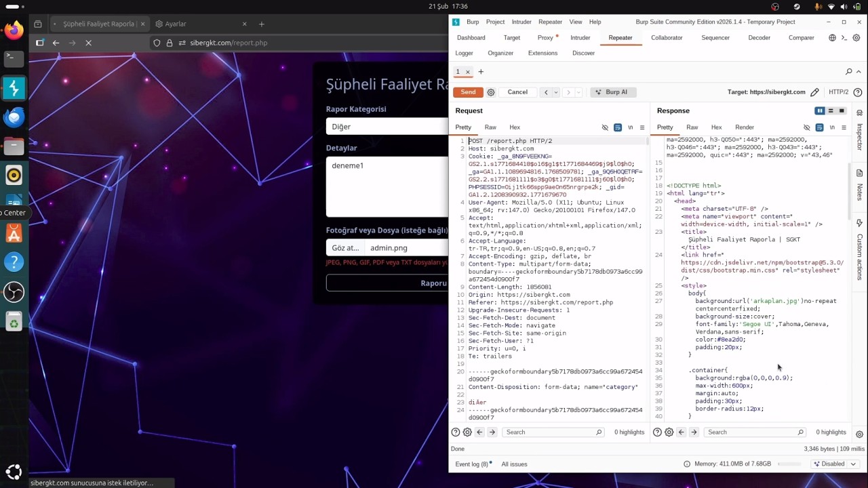Select side-by-side layout view

click(x=820, y=110)
